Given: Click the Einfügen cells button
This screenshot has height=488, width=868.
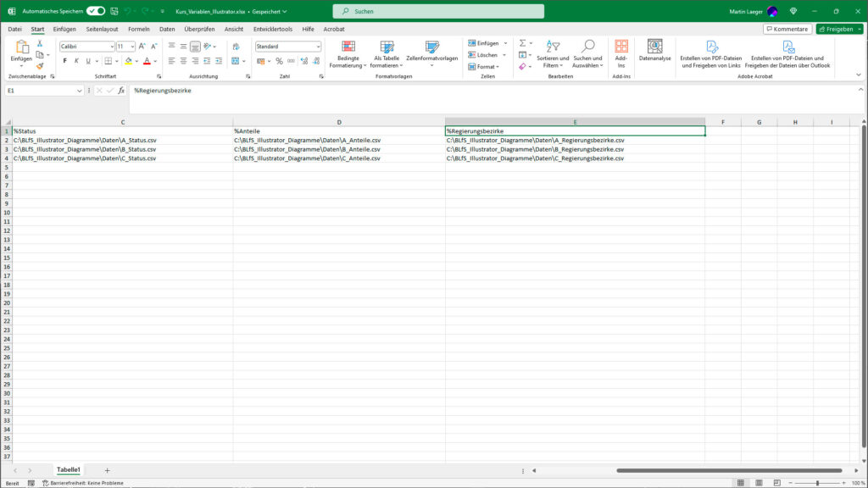Looking at the screenshot, I should tap(482, 43).
